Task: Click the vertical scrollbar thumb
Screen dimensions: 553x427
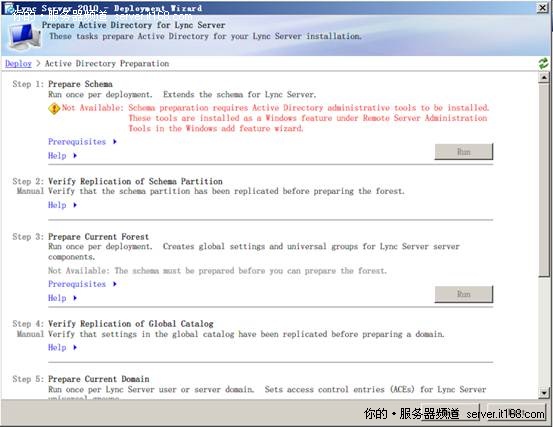Action: [x=544, y=180]
